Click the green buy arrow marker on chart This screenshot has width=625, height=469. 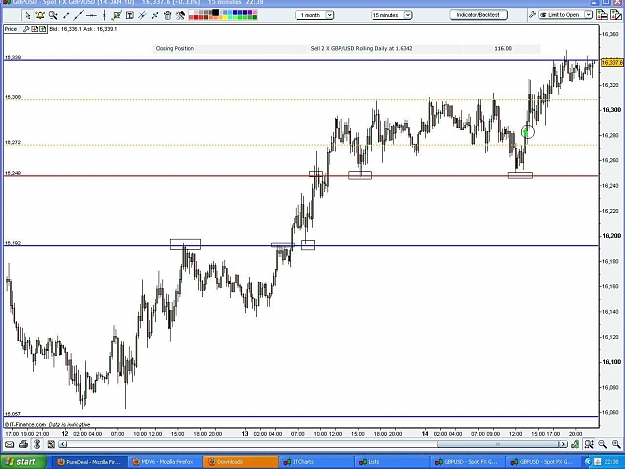coord(526,132)
